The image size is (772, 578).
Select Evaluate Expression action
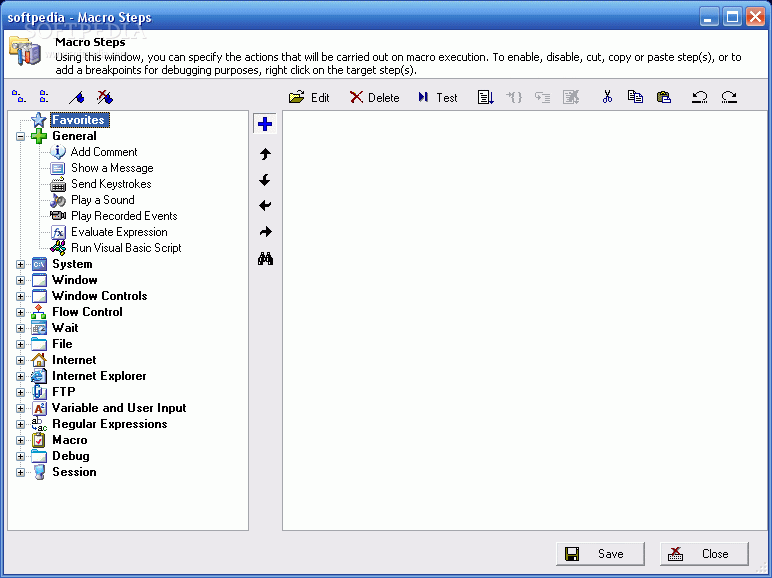(x=119, y=232)
